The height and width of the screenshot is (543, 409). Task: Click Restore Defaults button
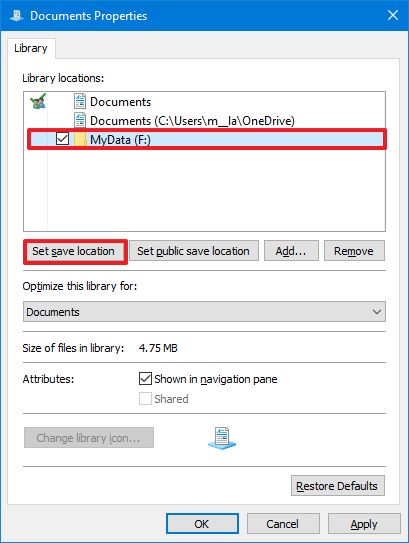[x=338, y=486]
